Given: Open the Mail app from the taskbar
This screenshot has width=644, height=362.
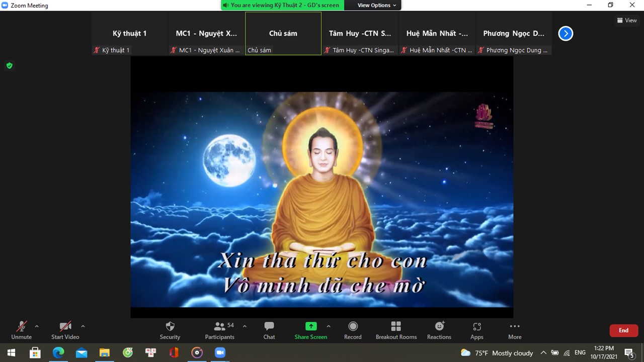Looking at the screenshot, I should point(82,353).
